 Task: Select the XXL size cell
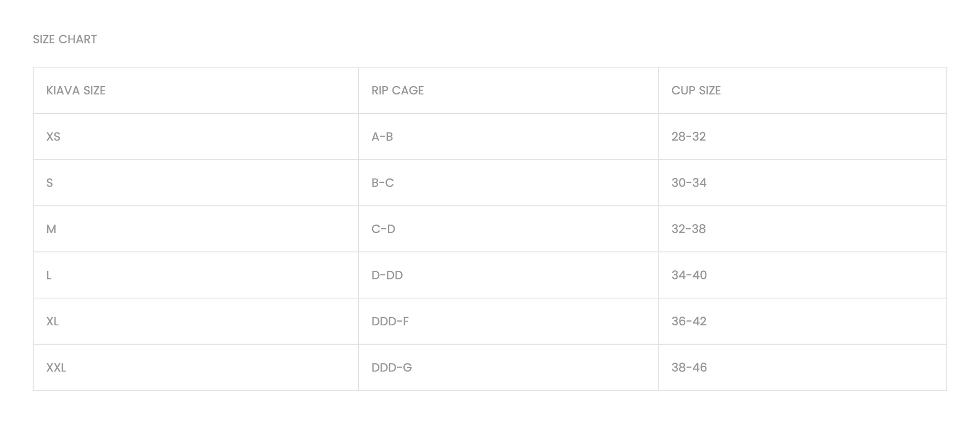pos(56,368)
